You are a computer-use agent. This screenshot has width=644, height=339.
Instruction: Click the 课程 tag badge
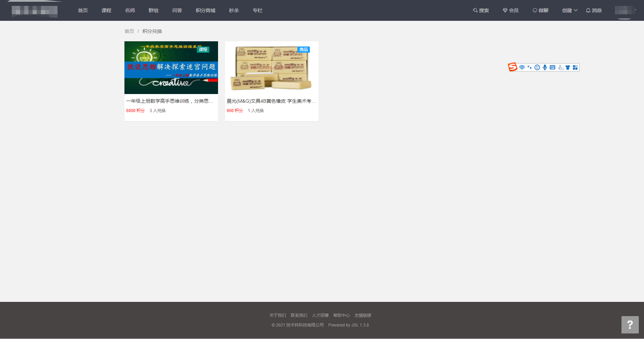pyautogui.click(x=203, y=50)
